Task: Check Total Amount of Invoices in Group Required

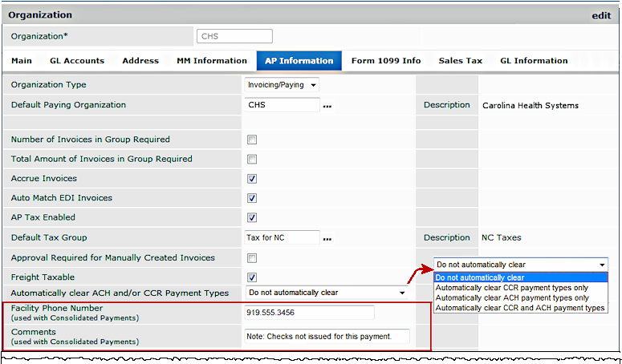Action: click(x=252, y=160)
